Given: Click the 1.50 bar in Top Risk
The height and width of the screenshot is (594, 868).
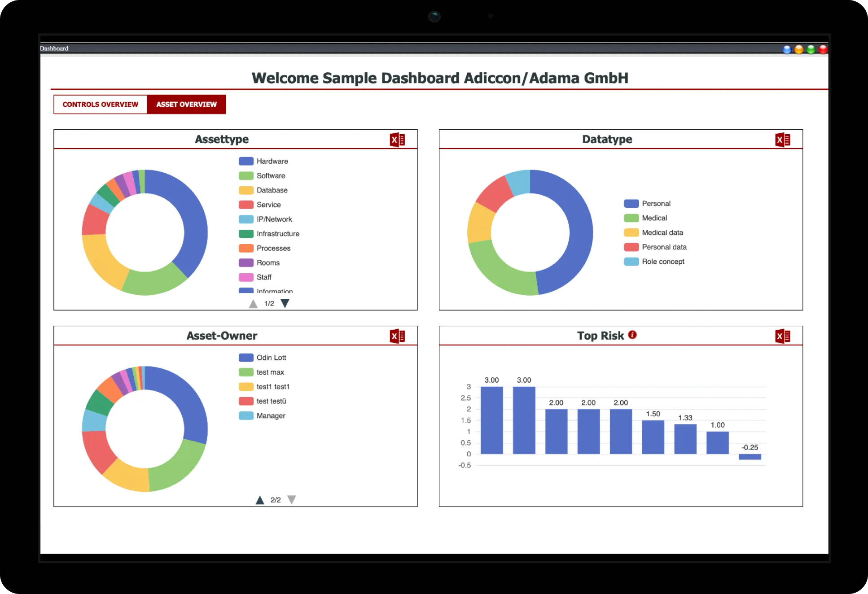Looking at the screenshot, I should [653, 437].
